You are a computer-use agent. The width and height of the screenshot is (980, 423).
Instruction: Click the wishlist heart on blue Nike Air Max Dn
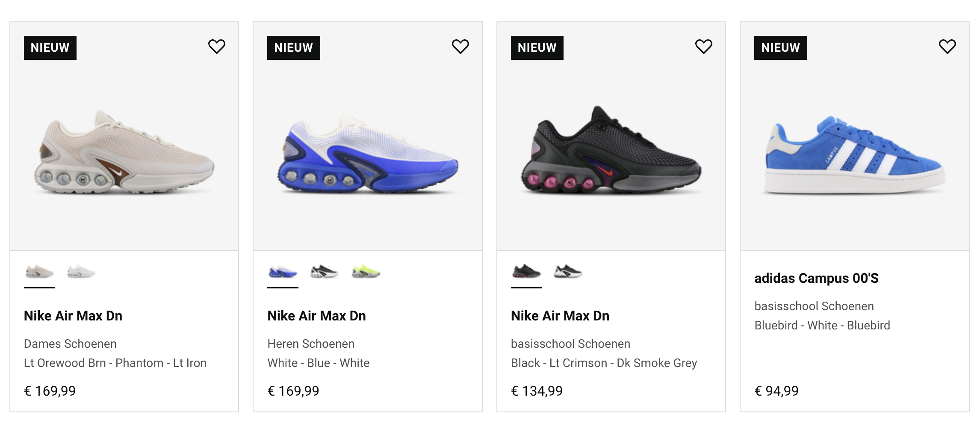coord(460,47)
